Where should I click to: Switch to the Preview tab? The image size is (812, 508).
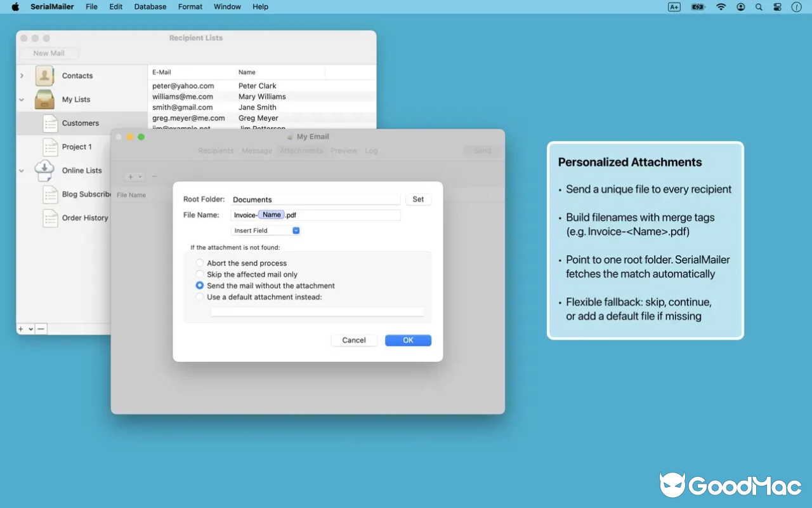pyautogui.click(x=344, y=150)
